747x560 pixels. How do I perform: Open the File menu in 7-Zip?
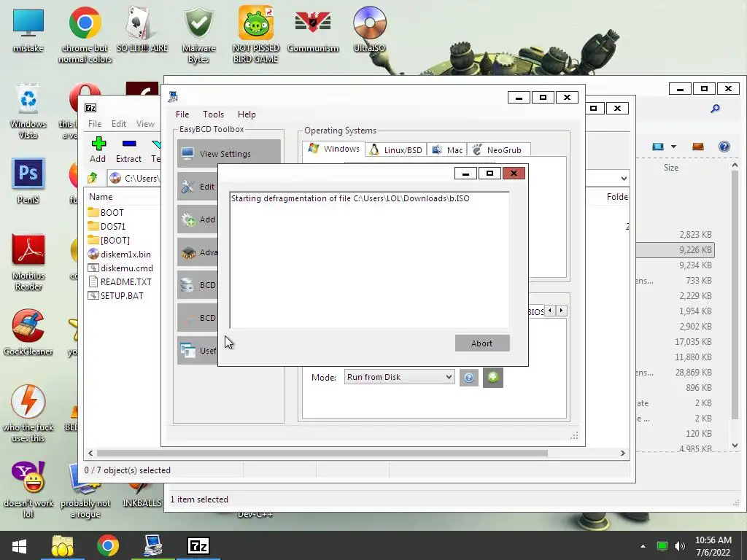[94, 124]
